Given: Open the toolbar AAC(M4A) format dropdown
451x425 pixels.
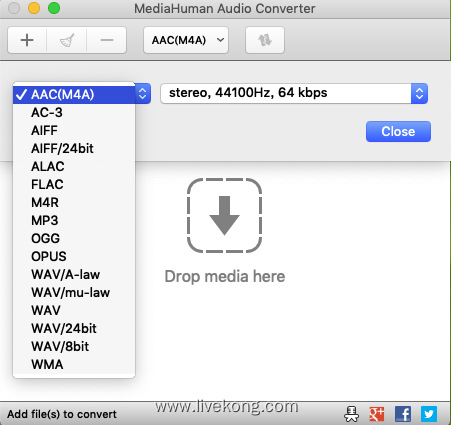Looking at the screenshot, I should (x=186, y=40).
